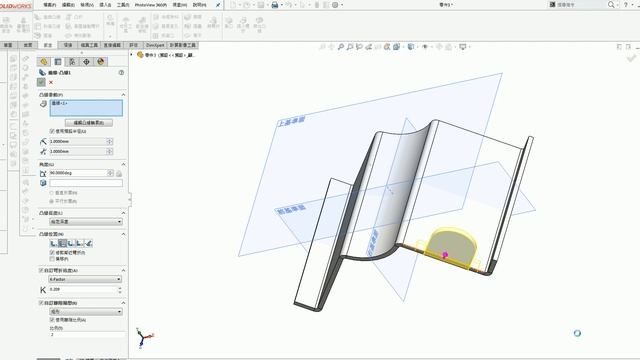Click the angle reference face selection box
Screen dimensions: 640x360
86,183
